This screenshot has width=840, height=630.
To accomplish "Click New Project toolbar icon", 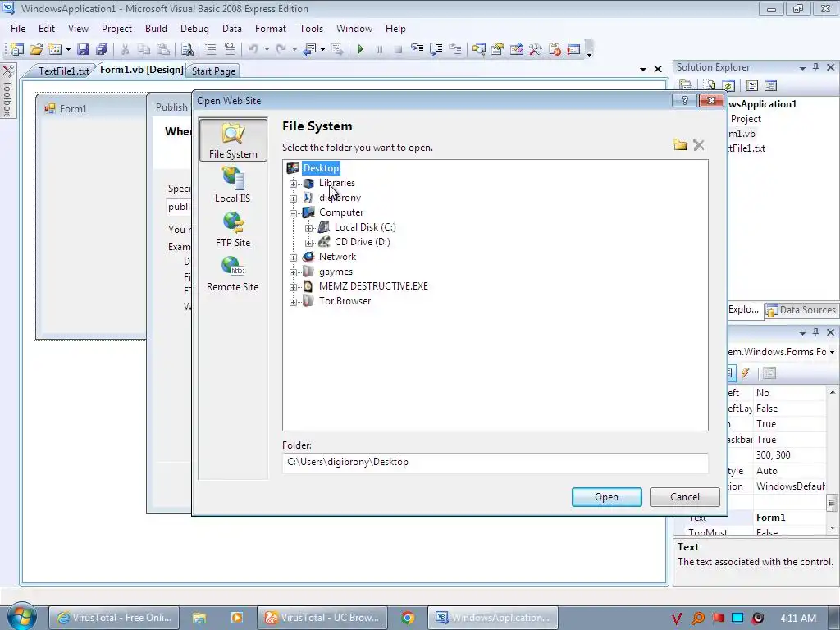I will pyautogui.click(x=16, y=50).
